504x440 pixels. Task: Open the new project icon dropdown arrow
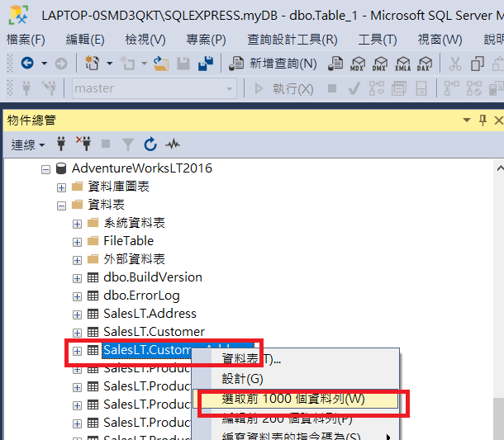109,64
